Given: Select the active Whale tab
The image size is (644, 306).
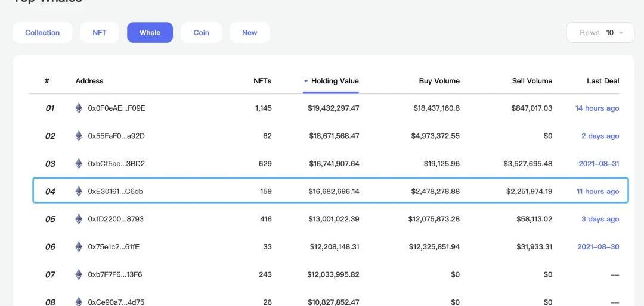Looking at the screenshot, I should 150,33.
